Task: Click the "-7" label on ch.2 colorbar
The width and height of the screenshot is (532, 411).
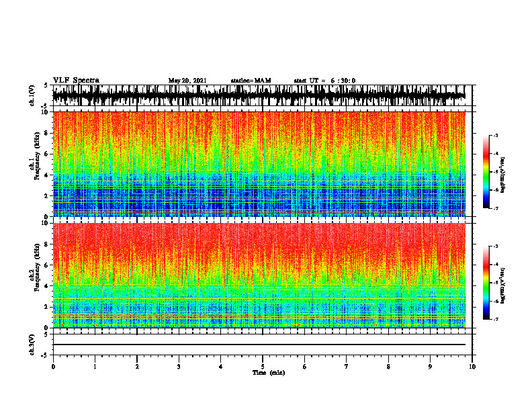Action: 496,319
